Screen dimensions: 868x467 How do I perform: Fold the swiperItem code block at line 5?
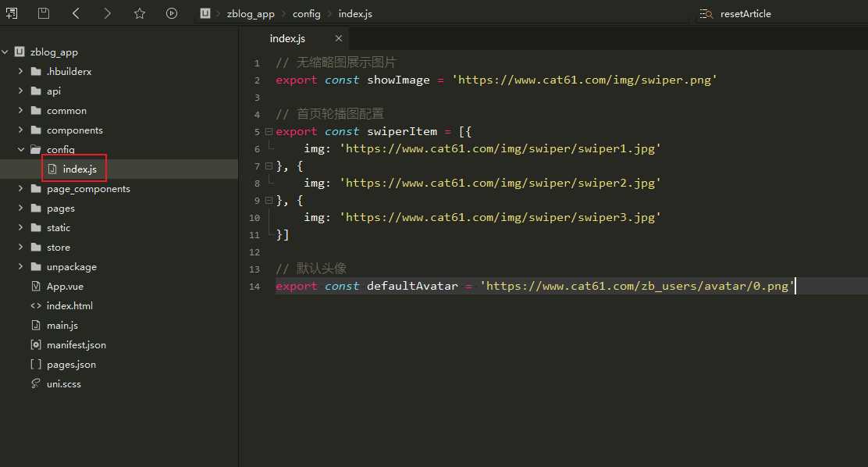tap(269, 132)
